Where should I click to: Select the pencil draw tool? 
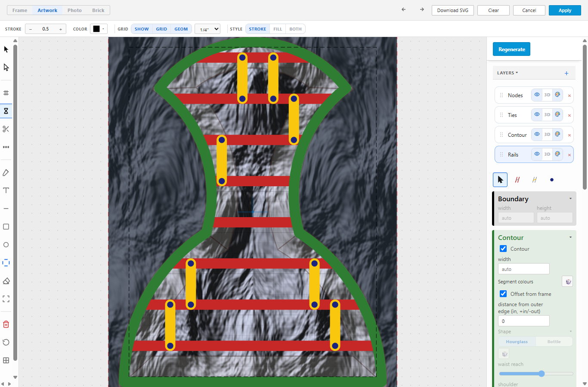[x=6, y=172]
